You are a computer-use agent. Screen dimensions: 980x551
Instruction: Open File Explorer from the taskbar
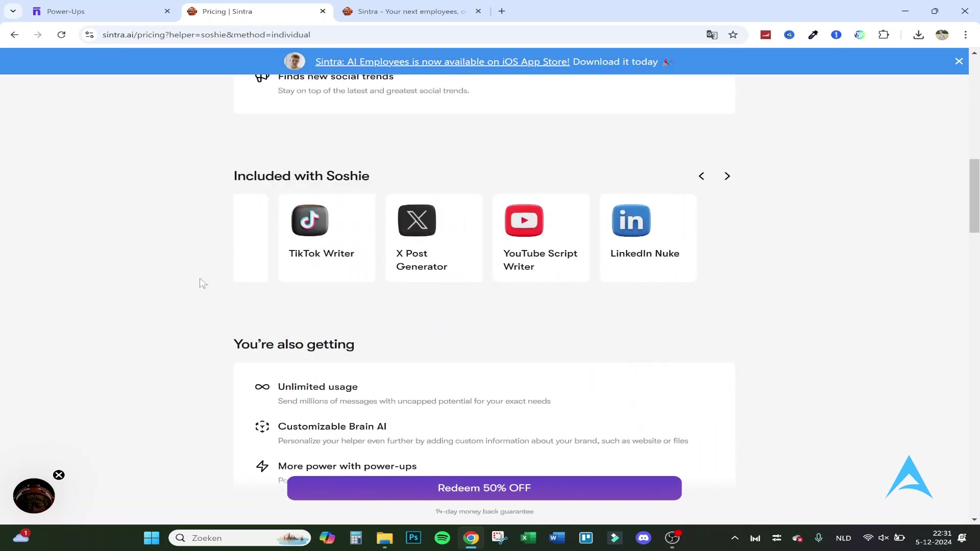pyautogui.click(x=384, y=538)
